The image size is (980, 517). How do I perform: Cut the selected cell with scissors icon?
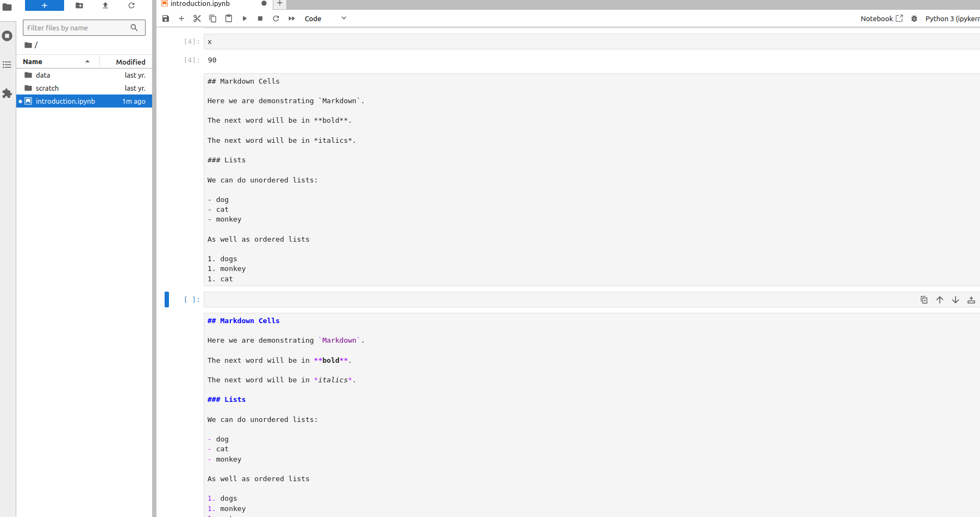[197, 18]
